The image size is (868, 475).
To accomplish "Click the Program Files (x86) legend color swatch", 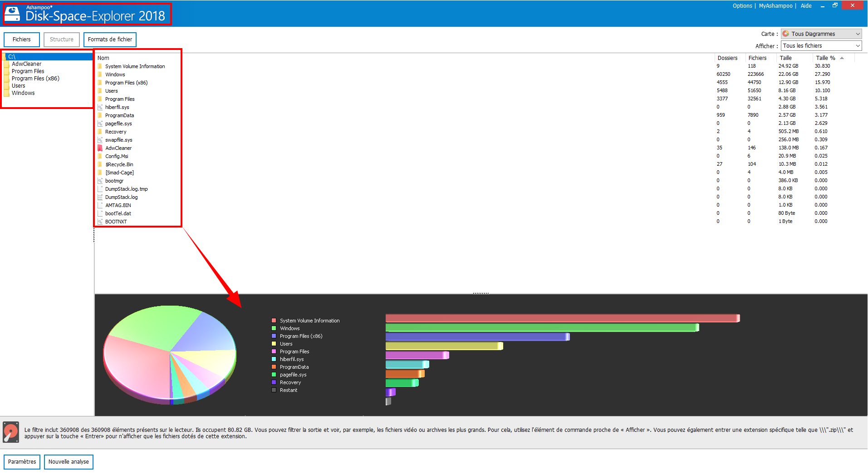I will 274,336.
